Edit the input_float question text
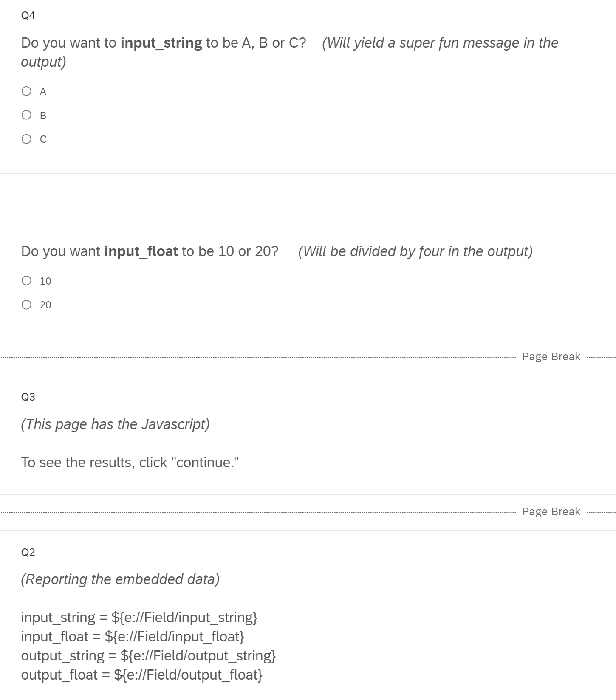Image resolution: width=616 pixels, height=700 pixels. click(x=150, y=251)
